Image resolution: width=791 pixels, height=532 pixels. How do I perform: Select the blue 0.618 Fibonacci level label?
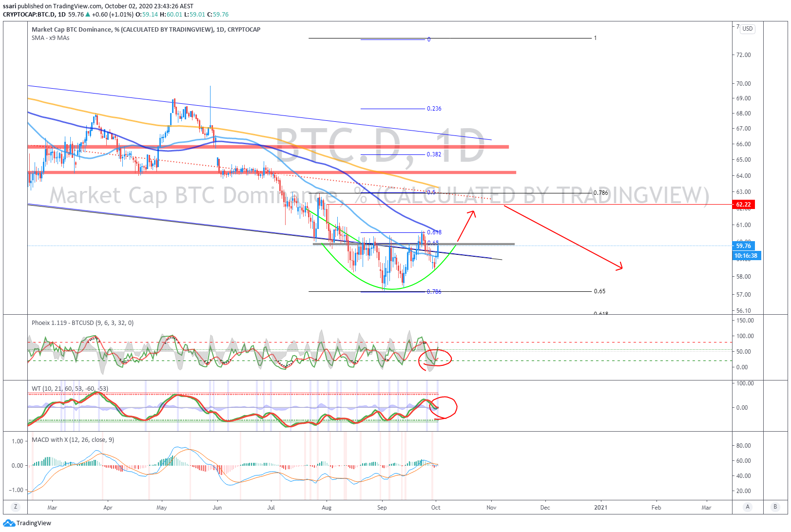click(x=434, y=232)
